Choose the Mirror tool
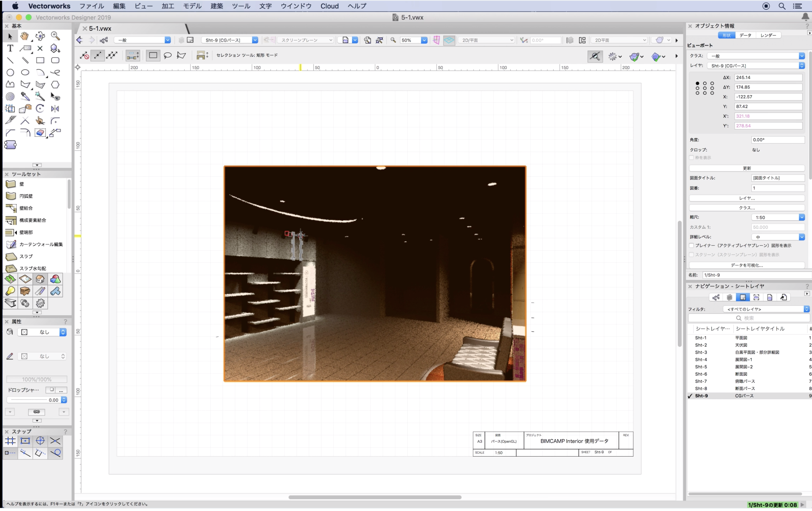 pyautogui.click(x=55, y=109)
